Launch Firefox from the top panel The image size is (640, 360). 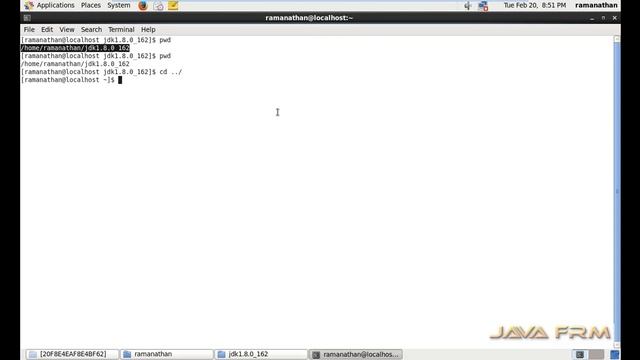tap(143, 6)
